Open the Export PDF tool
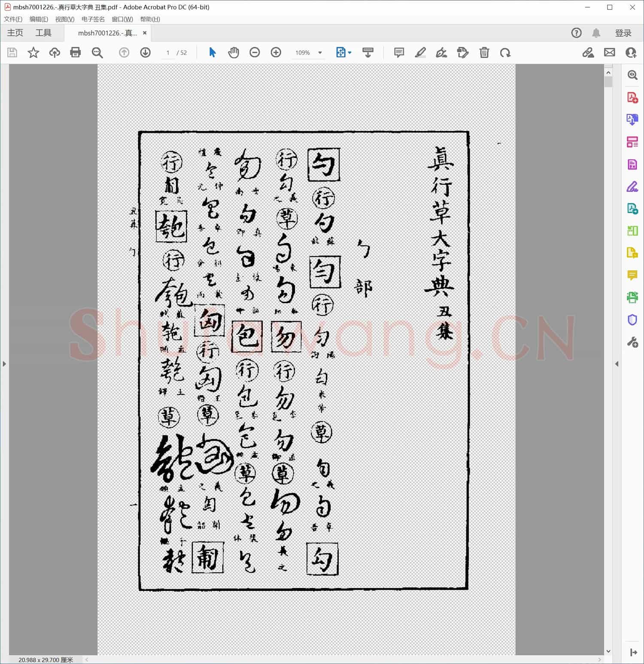Screen dimensions: 644x664 point(632,119)
